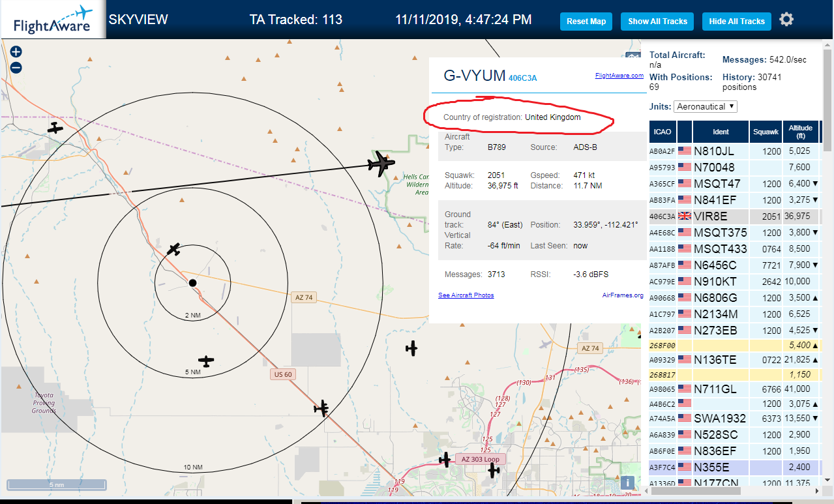The image size is (834, 504).
Task: Sort table by ICAO column header
Action: (663, 132)
